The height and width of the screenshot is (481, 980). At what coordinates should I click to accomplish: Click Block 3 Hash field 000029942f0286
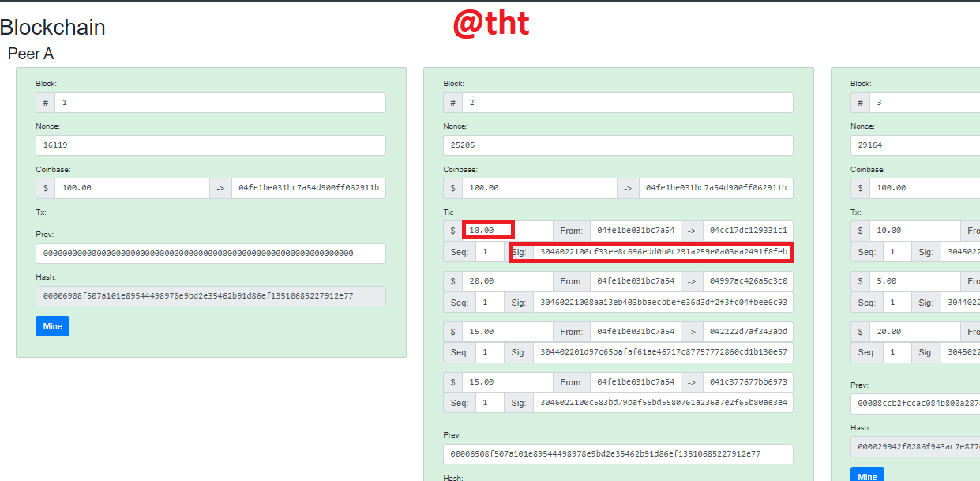[x=915, y=447]
